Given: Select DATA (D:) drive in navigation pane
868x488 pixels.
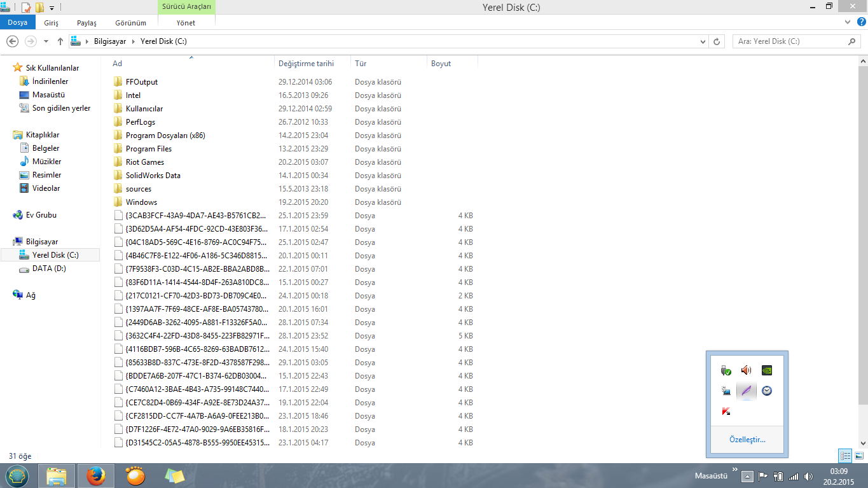Looking at the screenshot, I should [49, 268].
